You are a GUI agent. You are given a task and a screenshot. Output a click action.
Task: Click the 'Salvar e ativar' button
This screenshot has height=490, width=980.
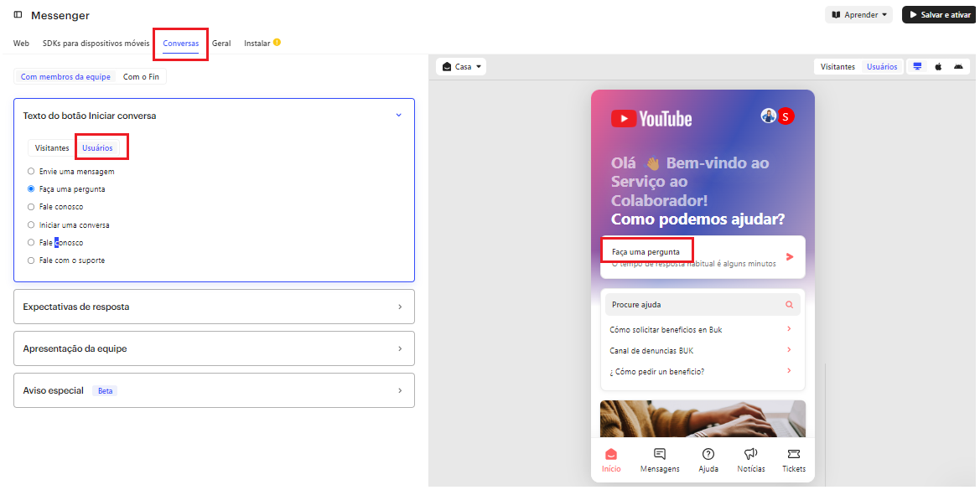pos(940,15)
